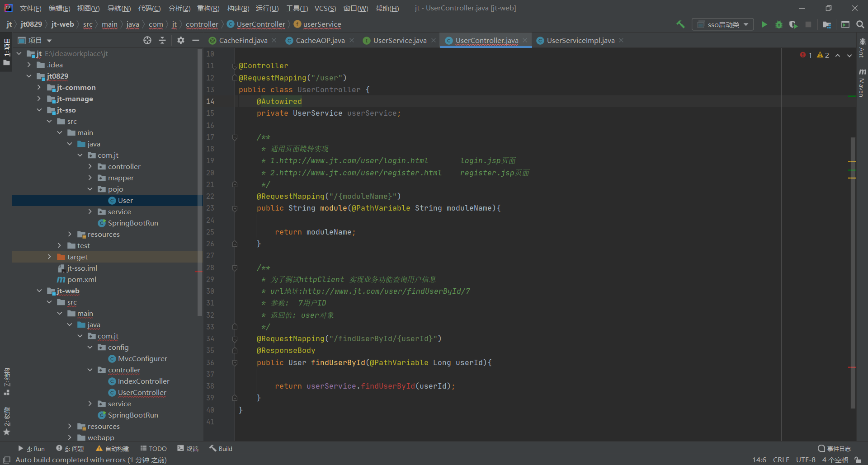
Task: Click jt-web breadcrumb in navigation bar
Action: [x=62, y=24]
